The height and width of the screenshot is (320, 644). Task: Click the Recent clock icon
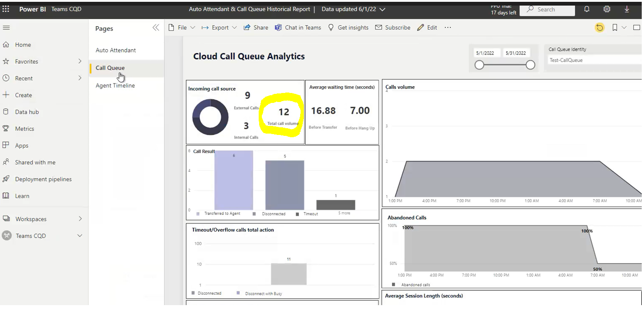pos(6,78)
